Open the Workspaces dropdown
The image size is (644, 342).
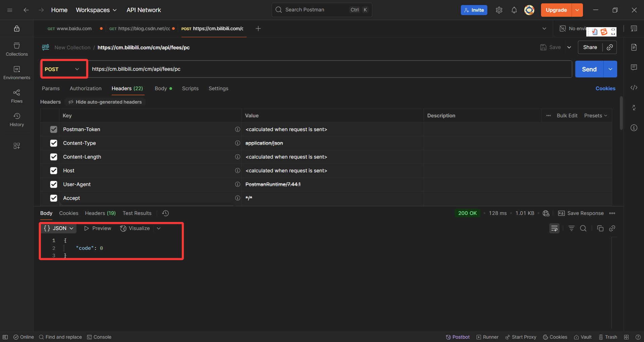point(96,10)
